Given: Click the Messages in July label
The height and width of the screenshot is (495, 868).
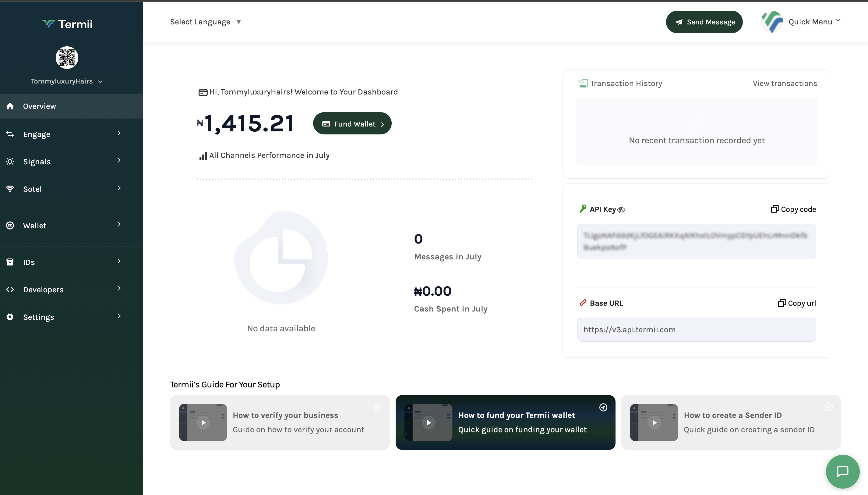Looking at the screenshot, I should pos(448,257).
